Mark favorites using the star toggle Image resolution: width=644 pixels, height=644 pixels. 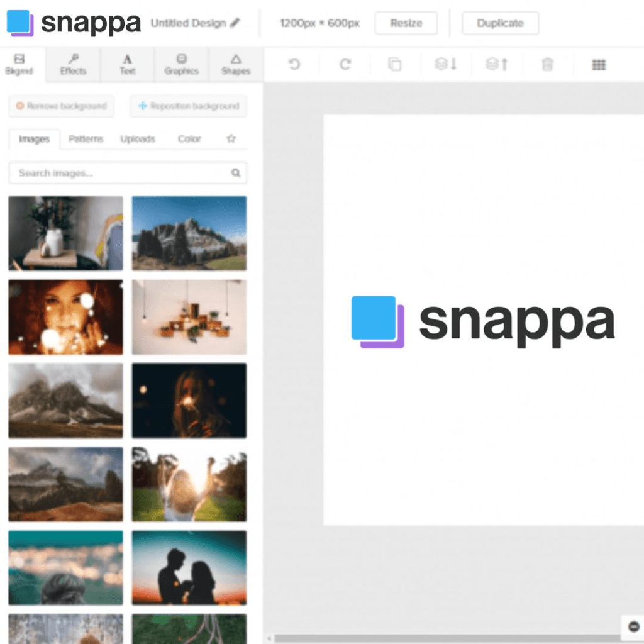point(231,139)
